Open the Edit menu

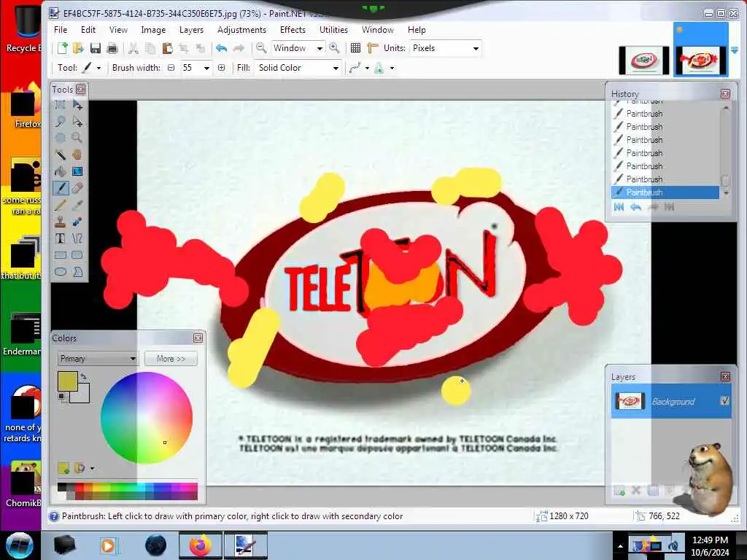(x=88, y=29)
